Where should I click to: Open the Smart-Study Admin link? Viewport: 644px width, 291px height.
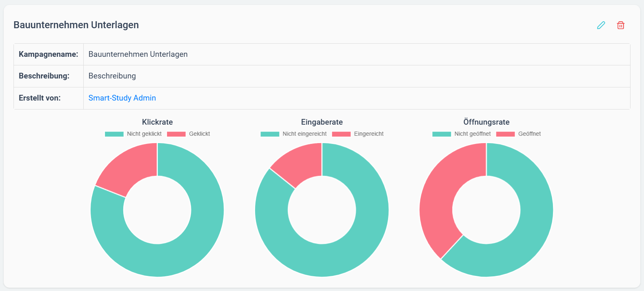click(x=122, y=98)
